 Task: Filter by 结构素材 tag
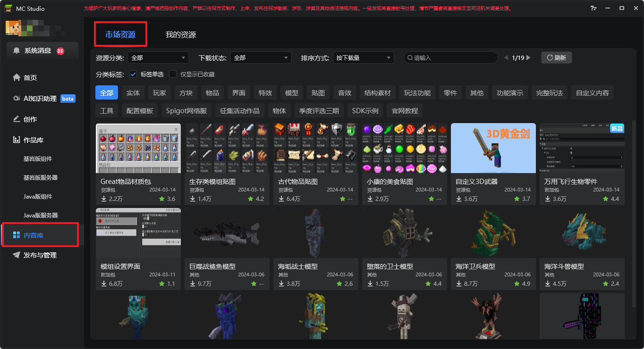tap(378, 93)
